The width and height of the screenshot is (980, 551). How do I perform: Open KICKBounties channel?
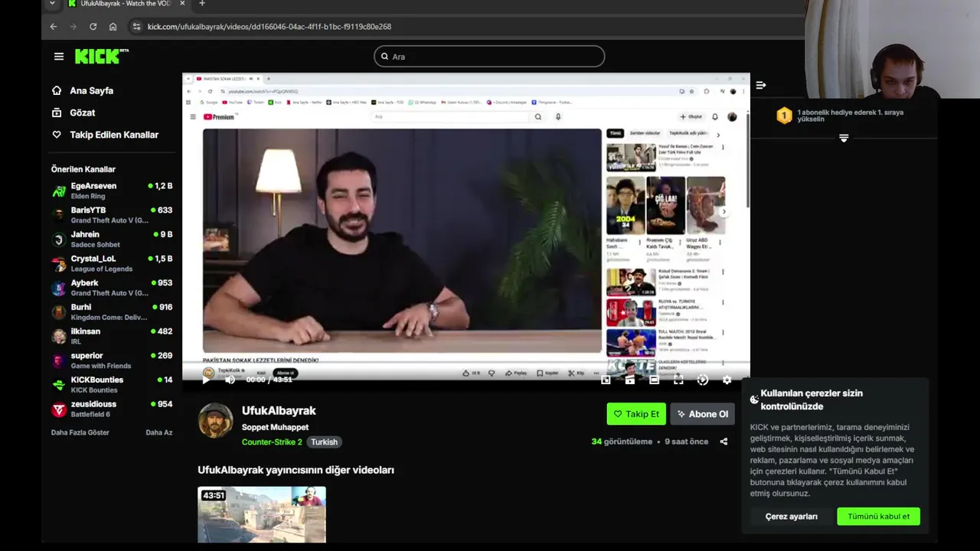pos(112,385)
